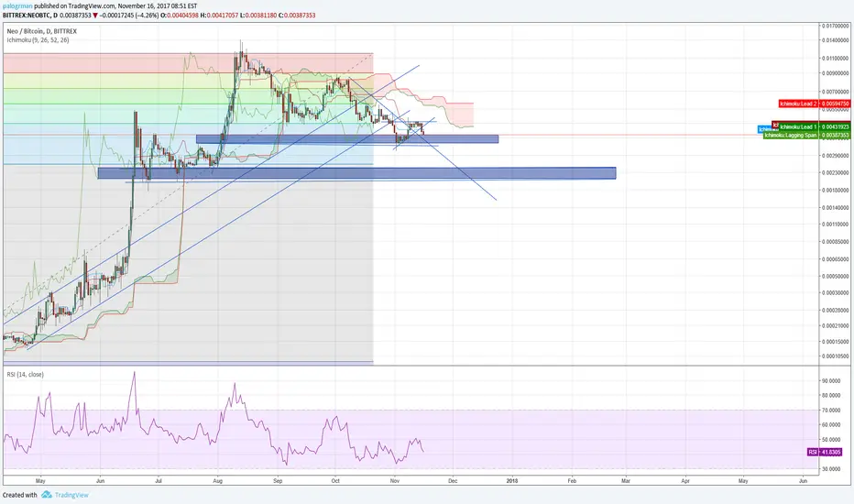This screenshot has width=854, height=504.
Task: Click the Aug label on time axis
Action: pyautogui.click(x=218, y=481)
